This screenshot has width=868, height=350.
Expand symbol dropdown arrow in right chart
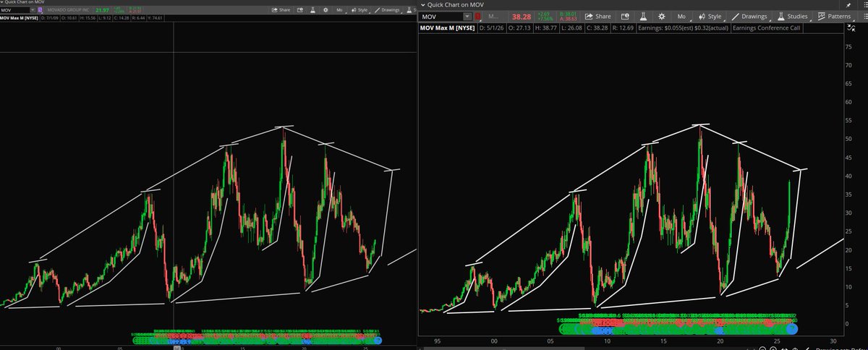click(x=467, y=17)
